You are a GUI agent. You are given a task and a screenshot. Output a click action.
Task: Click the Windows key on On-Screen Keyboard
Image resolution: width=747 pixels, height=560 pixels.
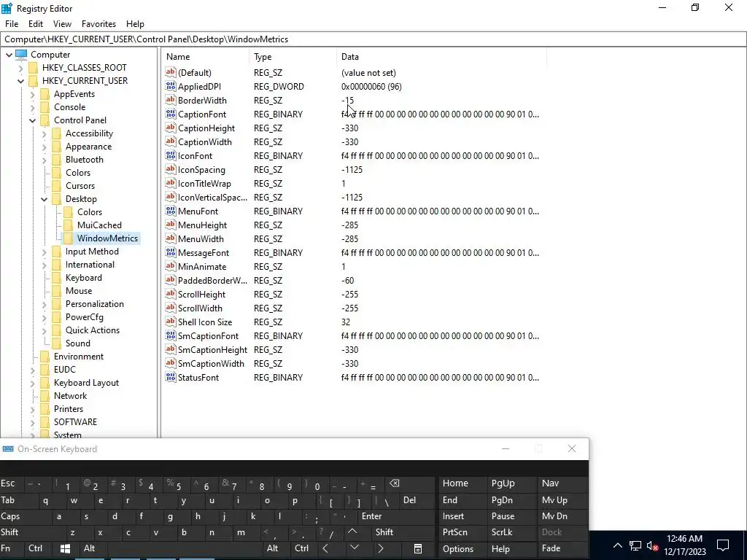(x=65, y=548)
